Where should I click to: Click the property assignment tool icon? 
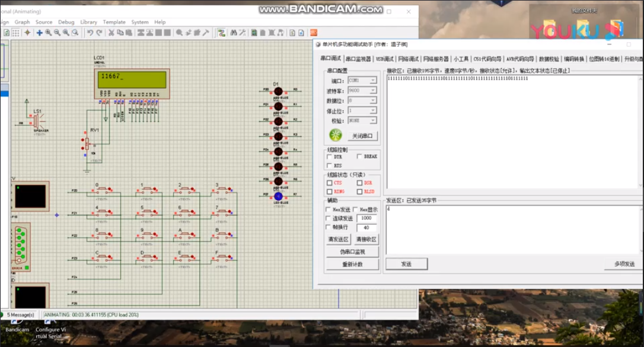[x=243, y=33]
